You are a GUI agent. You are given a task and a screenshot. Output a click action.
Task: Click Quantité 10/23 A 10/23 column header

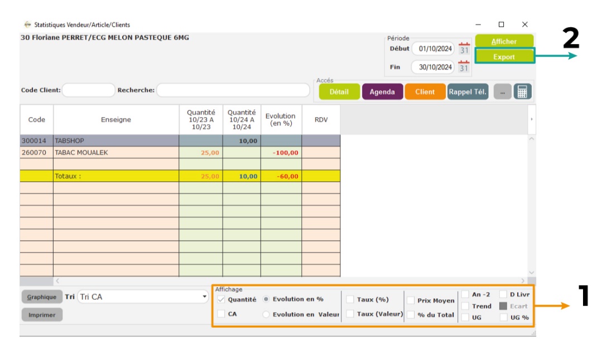click(x=201, y=120)
